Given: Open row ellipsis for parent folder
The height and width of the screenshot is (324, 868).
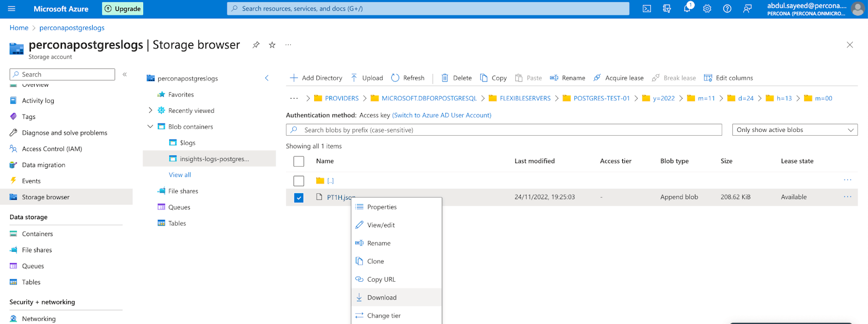Looking at the screenshot, I should tap(847, 180).
